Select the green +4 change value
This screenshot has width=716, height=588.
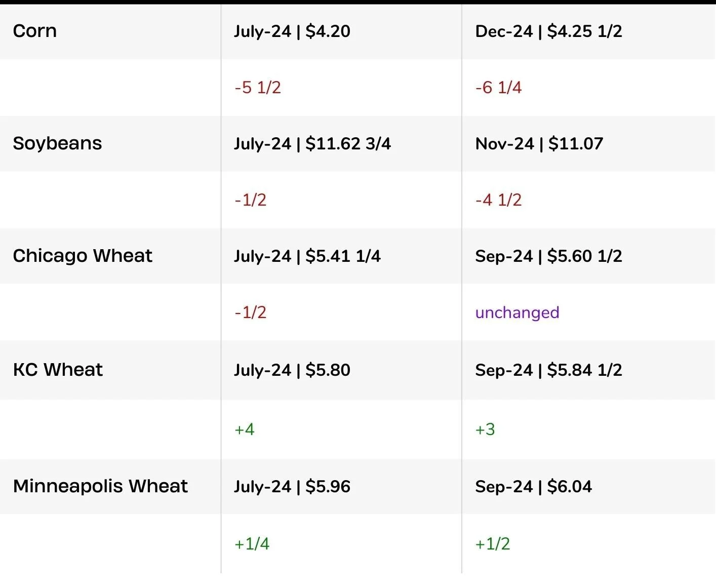pos(245,429)
